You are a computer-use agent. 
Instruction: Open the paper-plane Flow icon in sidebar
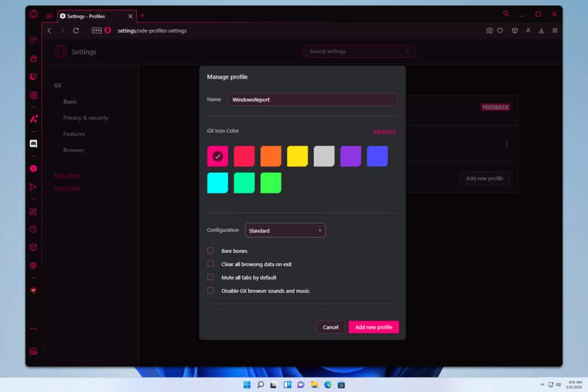pyautogui.click(x=33, y=187)
